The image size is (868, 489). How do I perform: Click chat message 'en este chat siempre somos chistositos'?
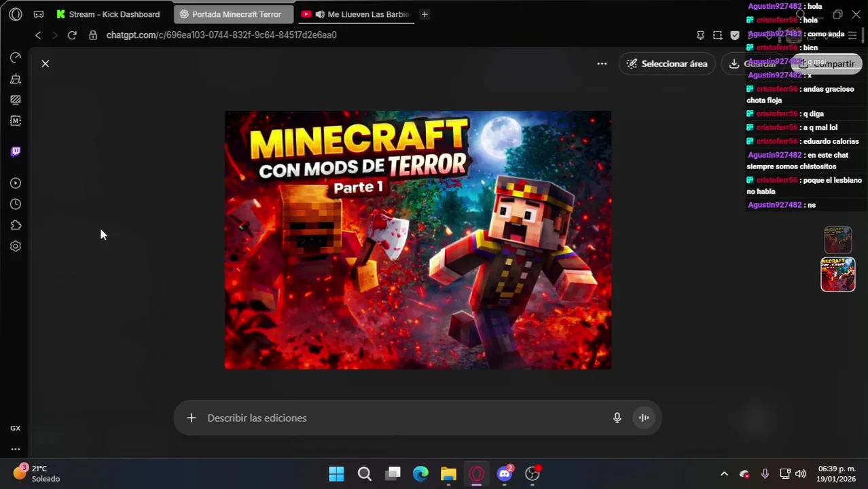(798, 161)
